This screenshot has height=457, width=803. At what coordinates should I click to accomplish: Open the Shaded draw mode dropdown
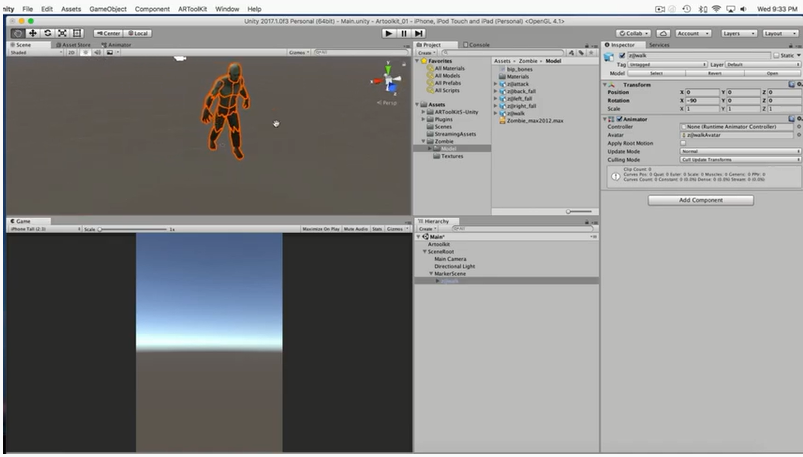pos(33,52)
